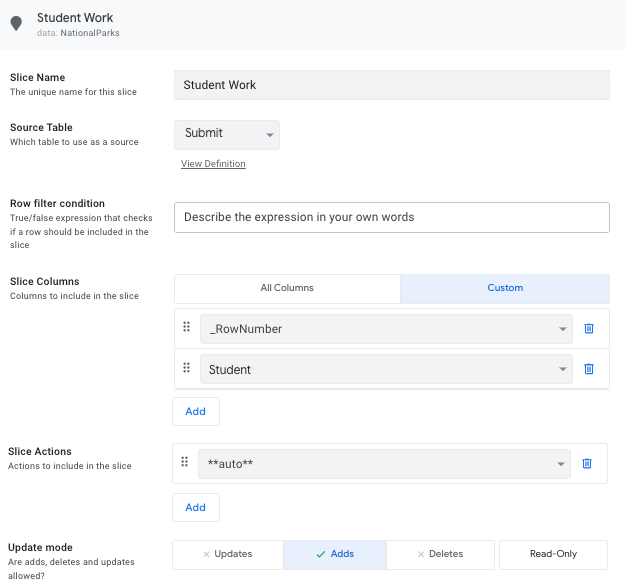The width and height of the screenshot is (625, 580).
Task: Edit the Slice Name field
Action: click(x=392, y=85)
